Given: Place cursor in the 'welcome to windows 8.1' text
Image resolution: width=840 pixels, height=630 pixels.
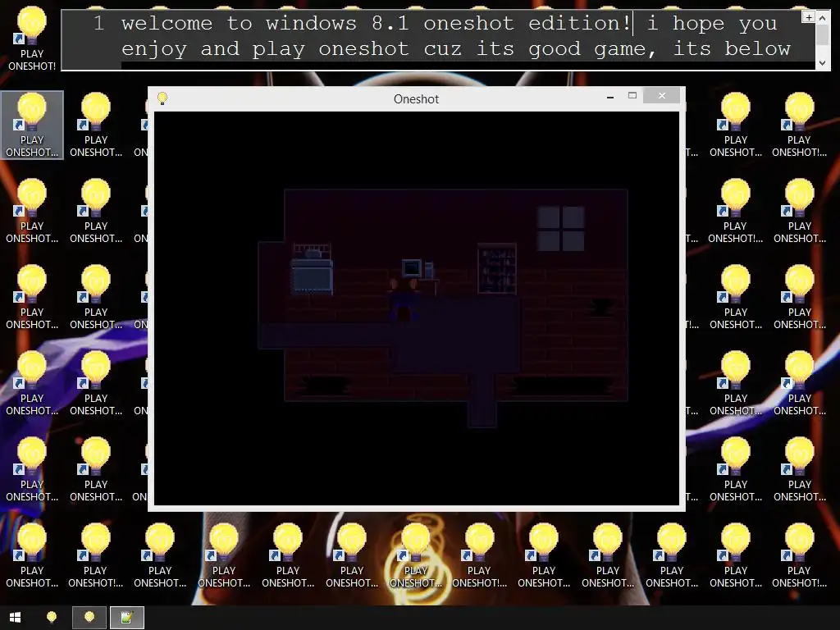Looking at the screenshot, I should 265,23.
